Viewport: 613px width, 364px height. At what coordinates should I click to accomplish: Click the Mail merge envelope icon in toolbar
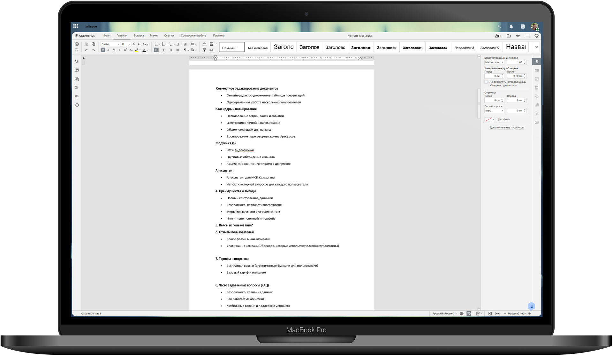click(x=211, y=50)
